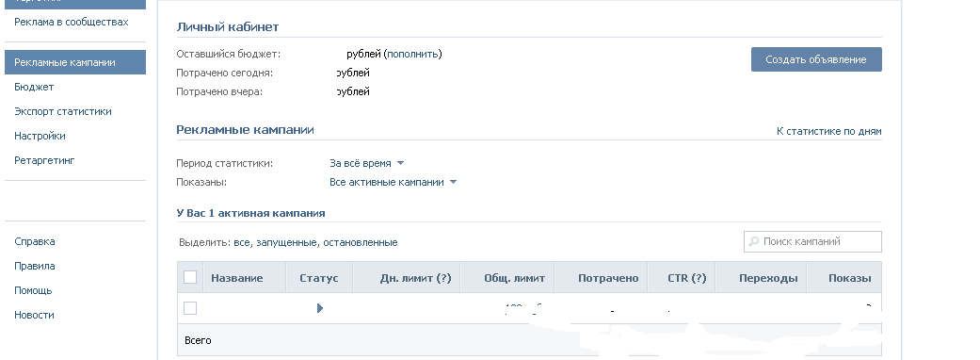Viewport: 980px width, 360px height.
Task: Click the daily limit (?) help hint
Action: (443, 278)
